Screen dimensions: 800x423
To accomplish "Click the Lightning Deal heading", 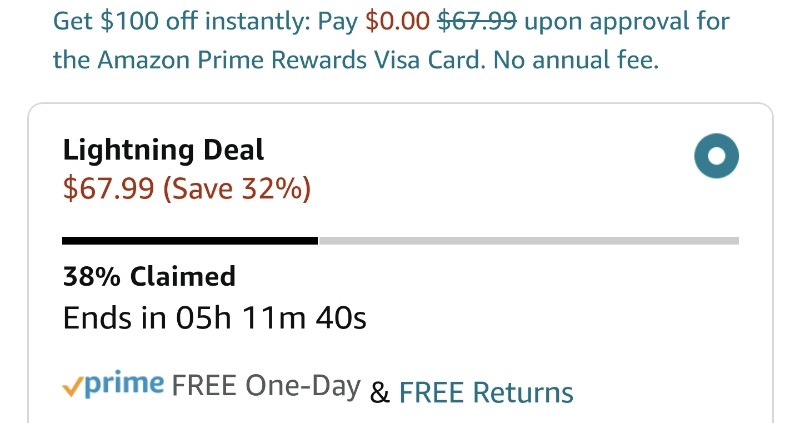I will pyautogui.click(x=163, y=151).
